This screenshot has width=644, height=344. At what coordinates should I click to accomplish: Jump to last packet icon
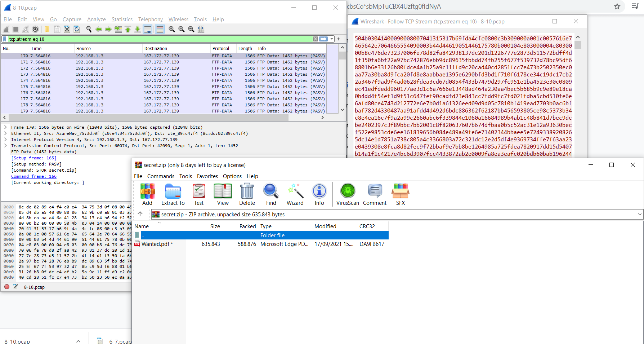pos(138,29)
